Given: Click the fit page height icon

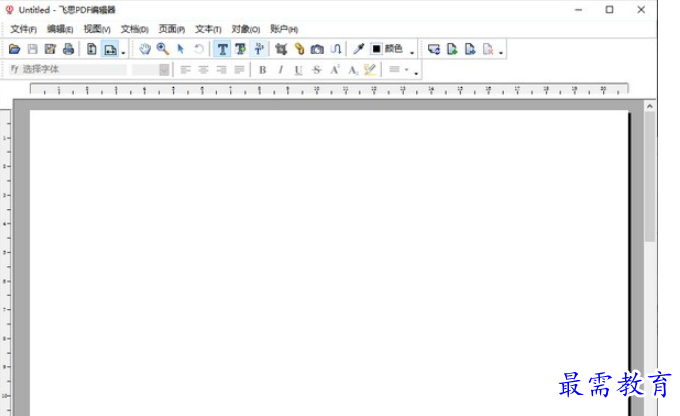Looking at the screenshot, I should 92,49.
